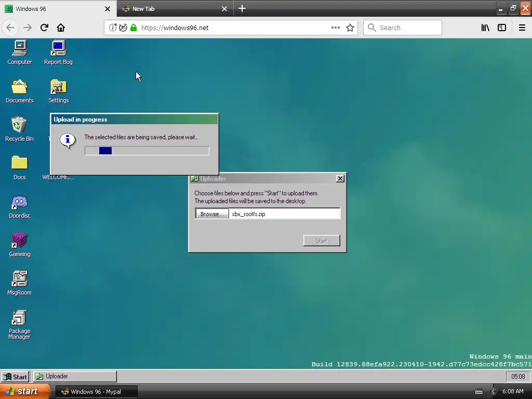
Task: Switch to the New Tab tab
Action: pos(175,8)
